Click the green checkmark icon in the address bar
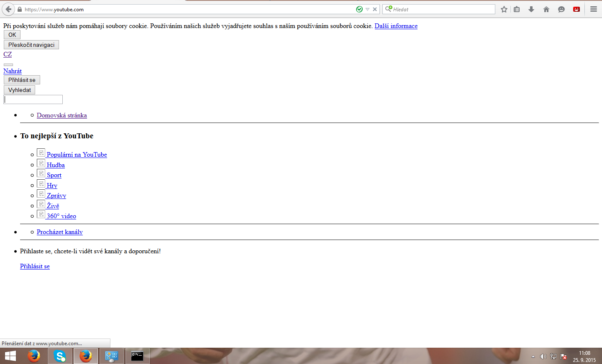The image size is (602, 364). pos(359,9)
